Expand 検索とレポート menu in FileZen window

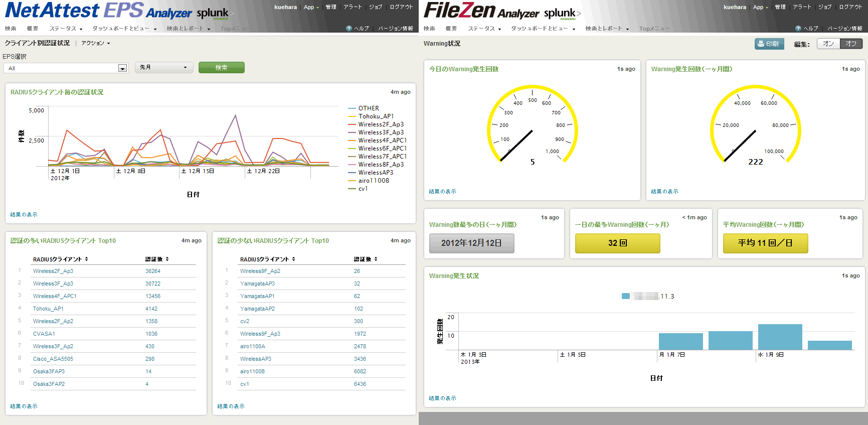[607, 29]
